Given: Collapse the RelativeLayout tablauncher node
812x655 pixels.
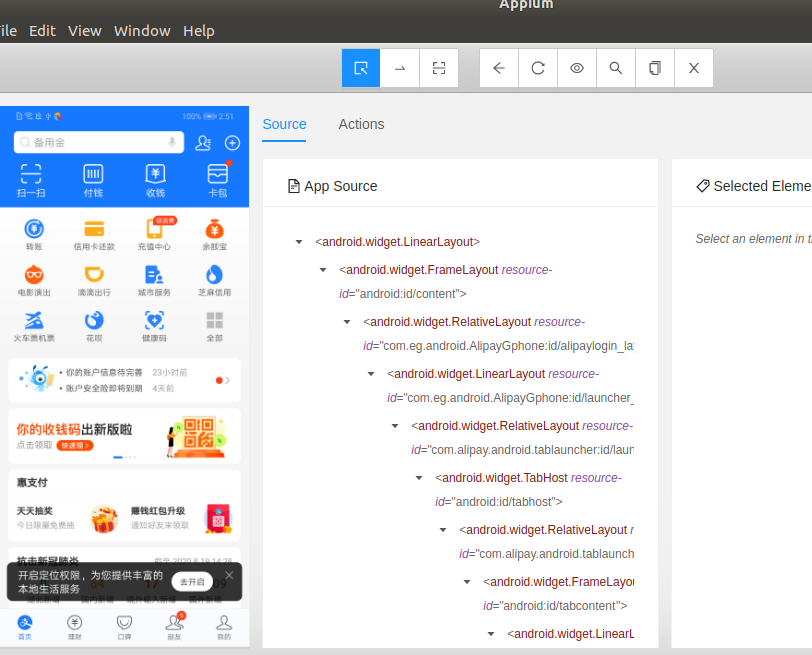Looking at the screenshot, I should pyautogui.click(x=395, y=426).
